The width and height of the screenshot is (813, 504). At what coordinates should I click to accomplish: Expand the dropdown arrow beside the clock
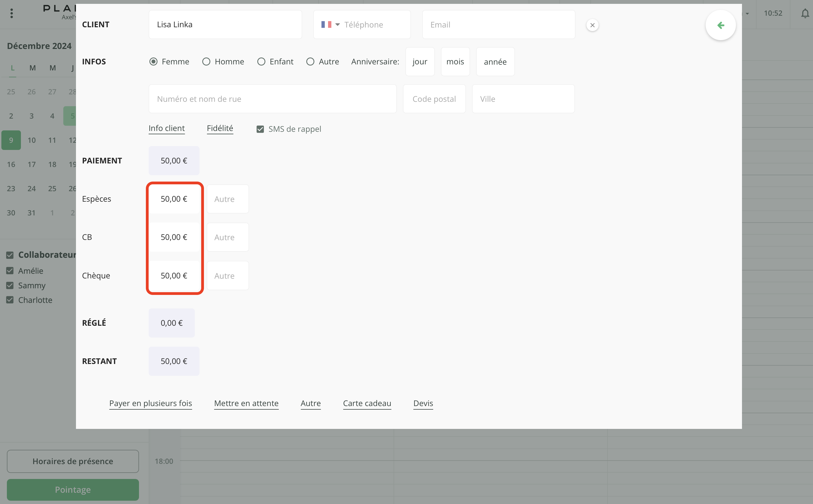click(747, 14)
